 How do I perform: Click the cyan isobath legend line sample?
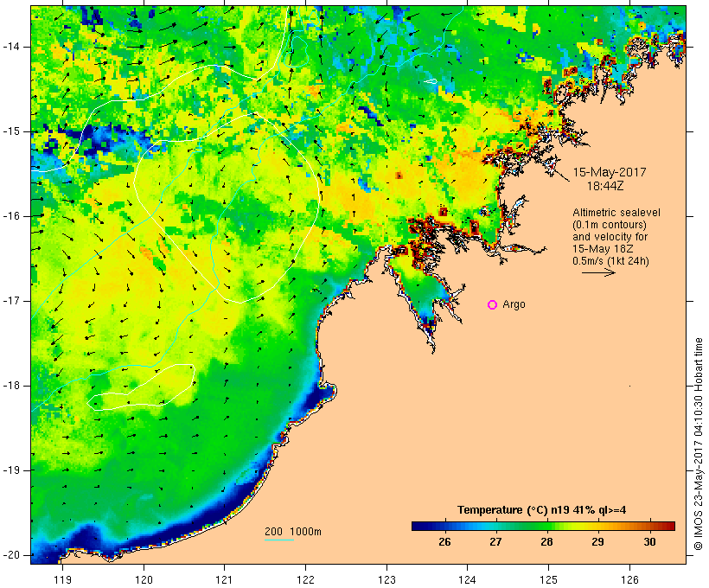click(x=279, y=540)
